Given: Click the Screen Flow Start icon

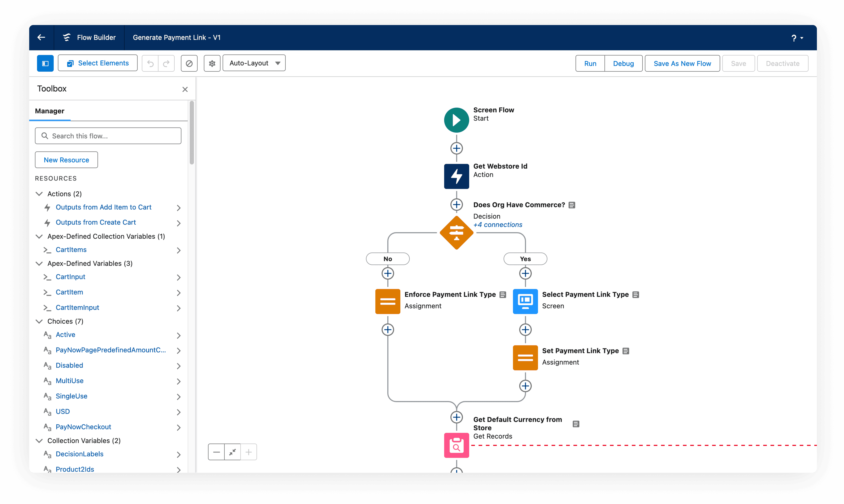Looking at the screenshot, I should 456,120.
